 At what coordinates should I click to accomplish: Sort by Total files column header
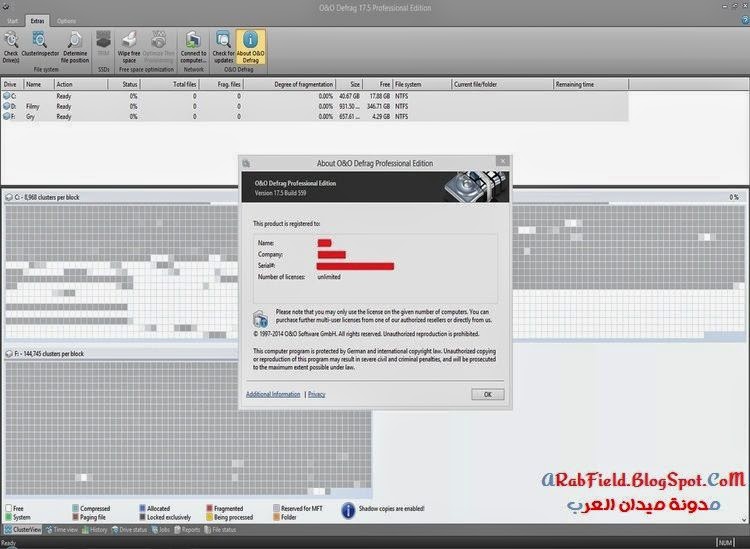click(x=169, y=85)
